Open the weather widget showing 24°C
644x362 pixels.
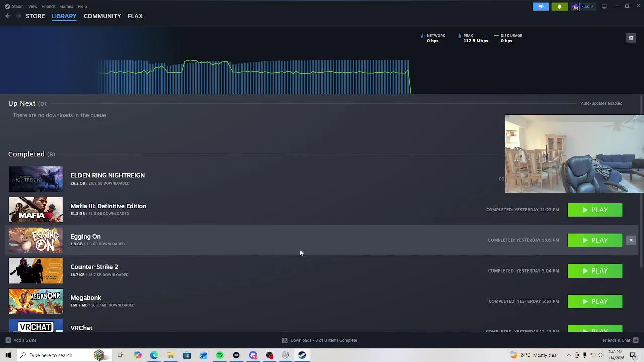pyautogui.click(x=534, y=355)
